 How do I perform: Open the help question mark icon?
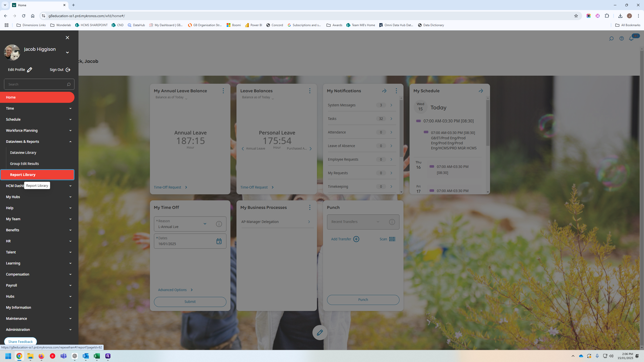point(622,38)
